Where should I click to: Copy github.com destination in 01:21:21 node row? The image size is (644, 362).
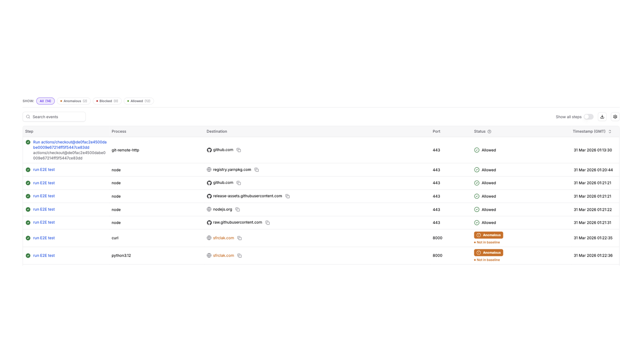coord(239,183)
